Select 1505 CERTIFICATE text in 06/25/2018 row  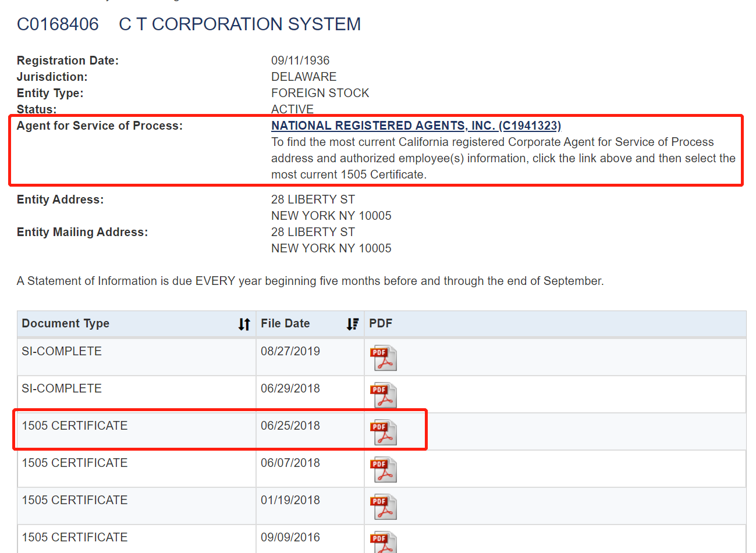74,426
